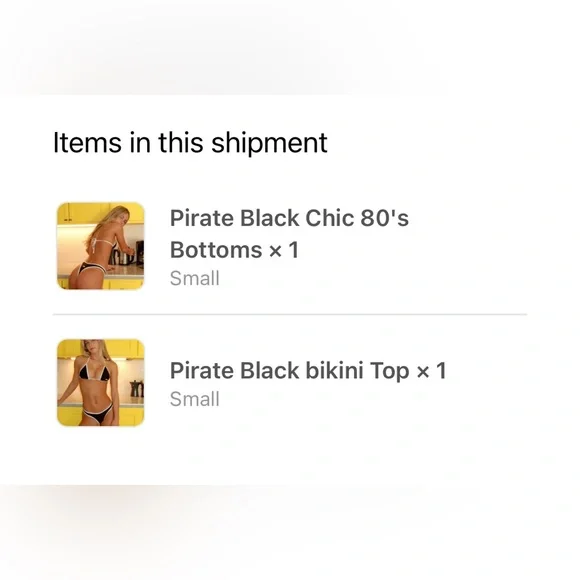Click the word Top in the second item
Screen dimensions: 580x580
[390, 372]
